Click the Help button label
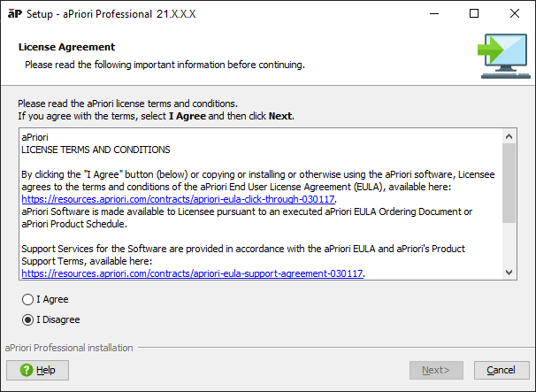Image resolution: width=536 pixels, height=392 pixels. point(46,370)
